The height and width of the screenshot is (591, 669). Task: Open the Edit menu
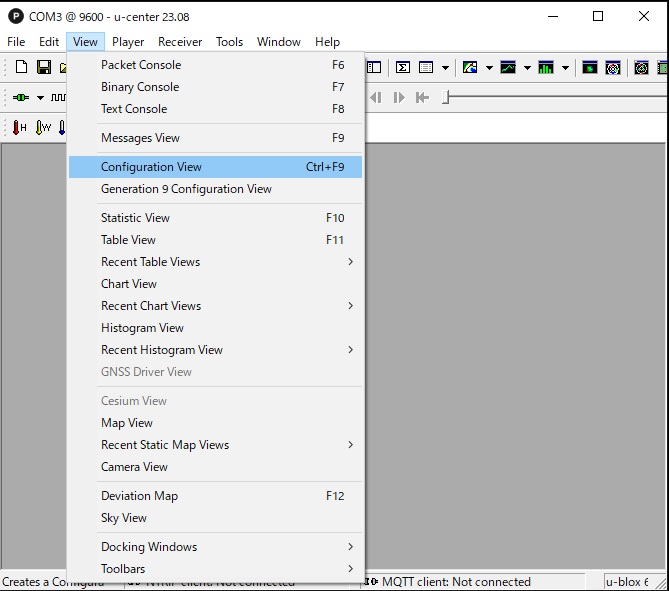[x=49, y=42]
